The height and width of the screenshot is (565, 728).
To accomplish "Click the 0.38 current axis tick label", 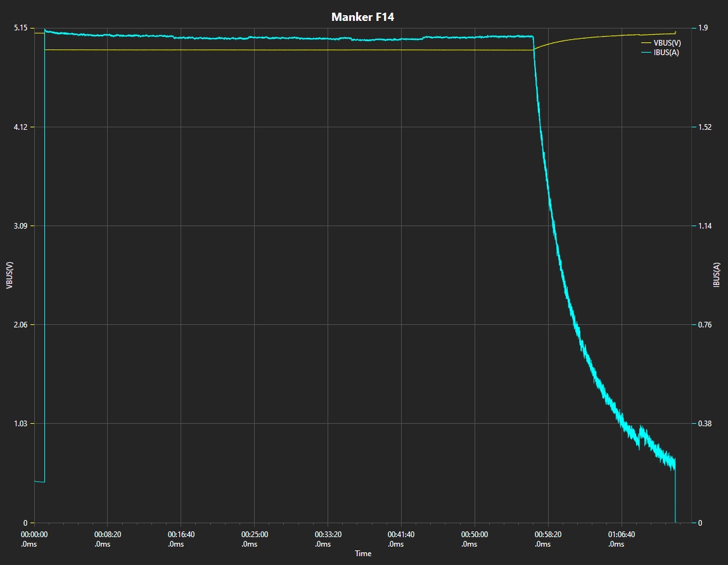I will (705, 423).
